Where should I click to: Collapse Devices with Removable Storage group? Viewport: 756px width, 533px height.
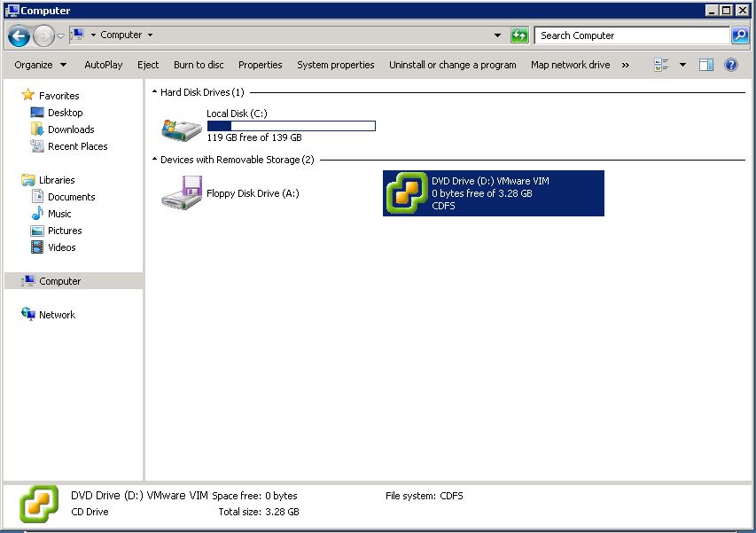[x=155, y=161]
